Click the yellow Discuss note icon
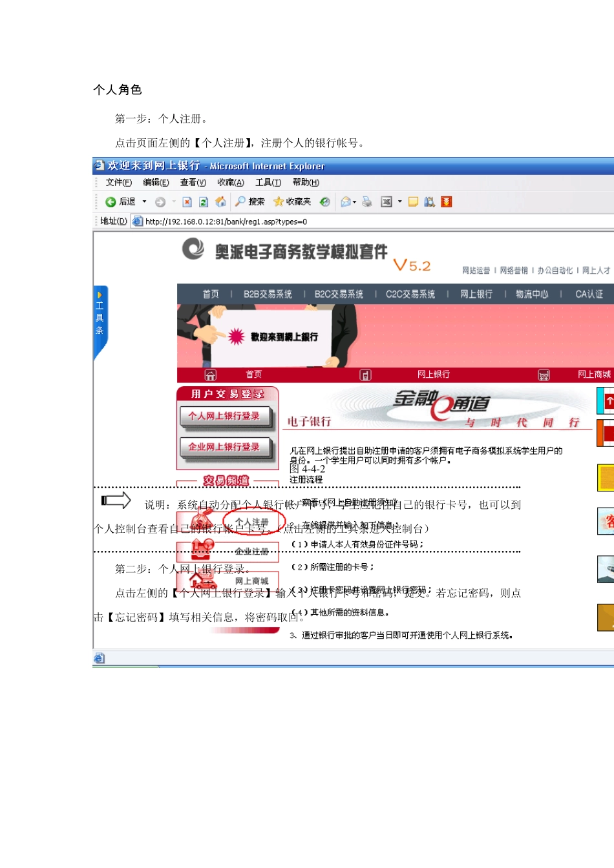614x868 pixels. (414, 202)
